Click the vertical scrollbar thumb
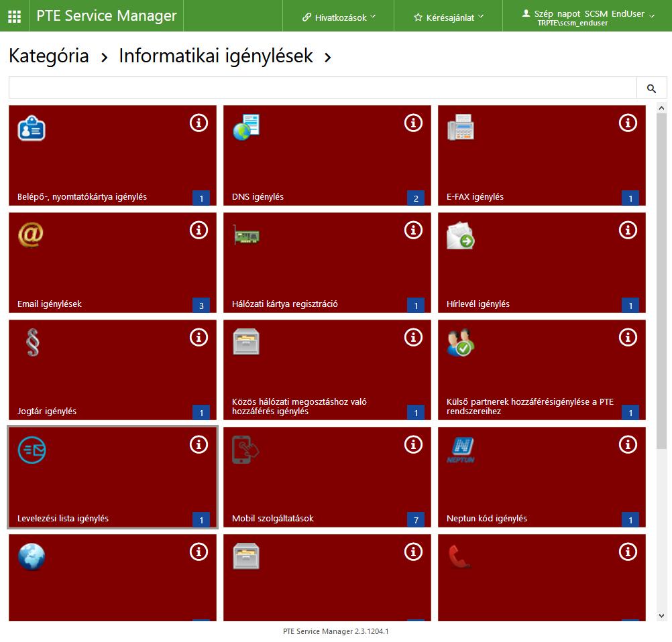Screen dimensions: 672x642 pos(661,281)
